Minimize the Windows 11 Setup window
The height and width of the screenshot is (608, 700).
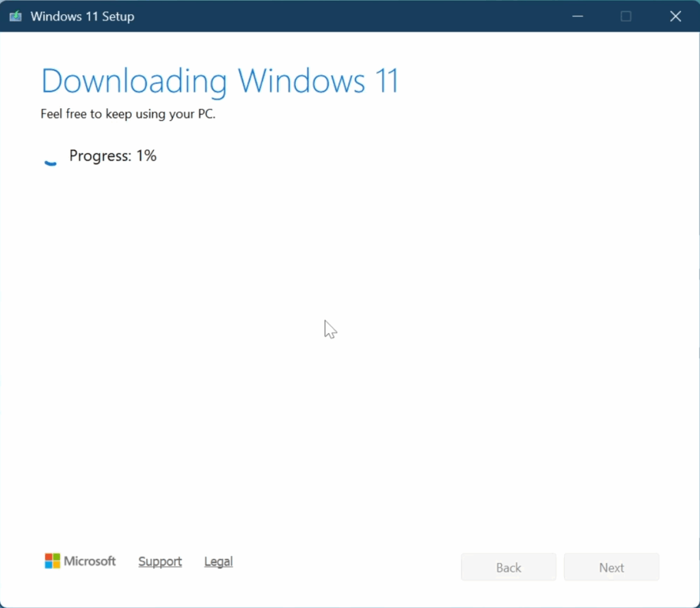click(576, 16)
